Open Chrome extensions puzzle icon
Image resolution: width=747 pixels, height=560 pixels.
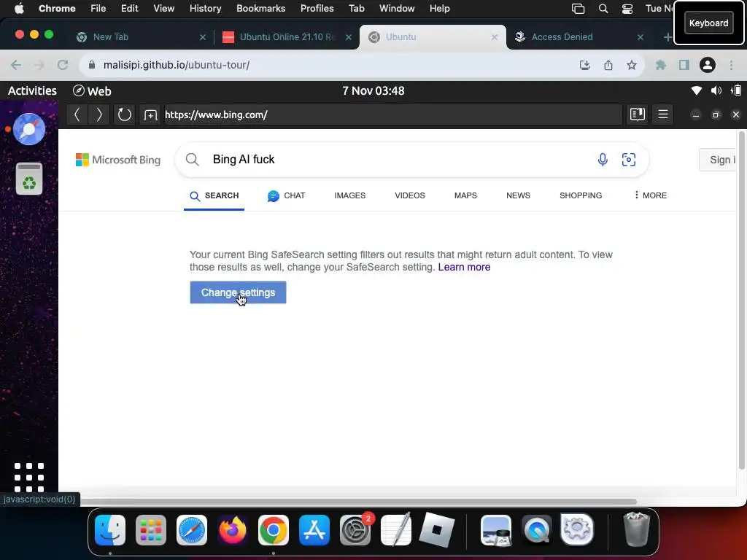[x=661, y=65]
